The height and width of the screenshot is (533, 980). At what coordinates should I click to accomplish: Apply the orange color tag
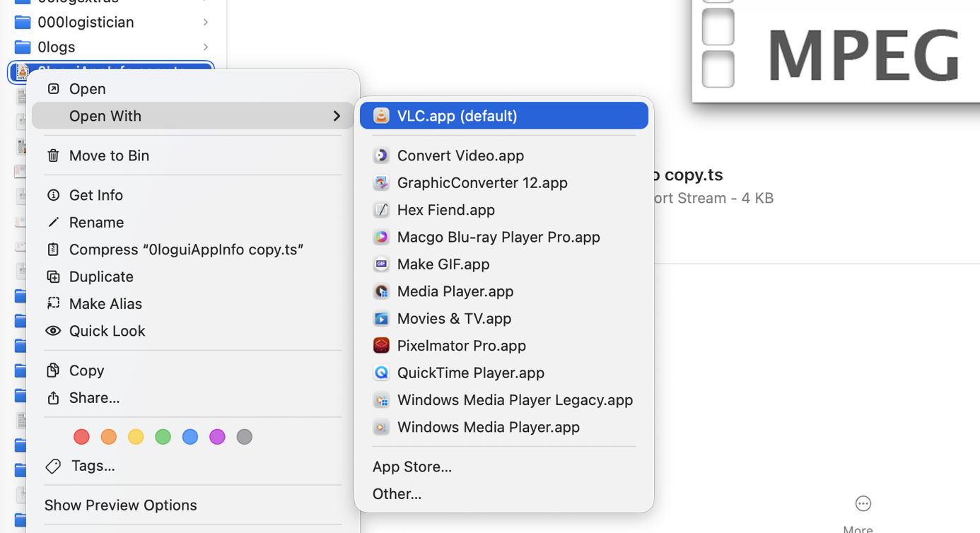(108, 437)
